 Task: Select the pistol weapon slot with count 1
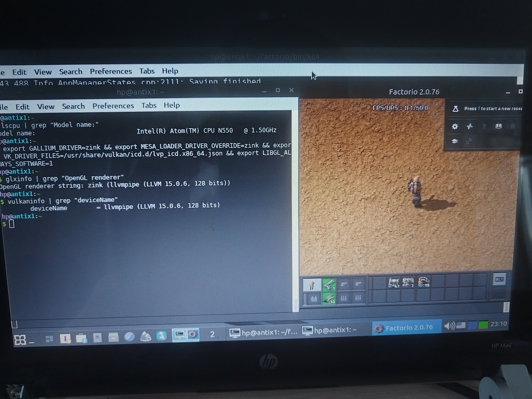pos(329,285)
